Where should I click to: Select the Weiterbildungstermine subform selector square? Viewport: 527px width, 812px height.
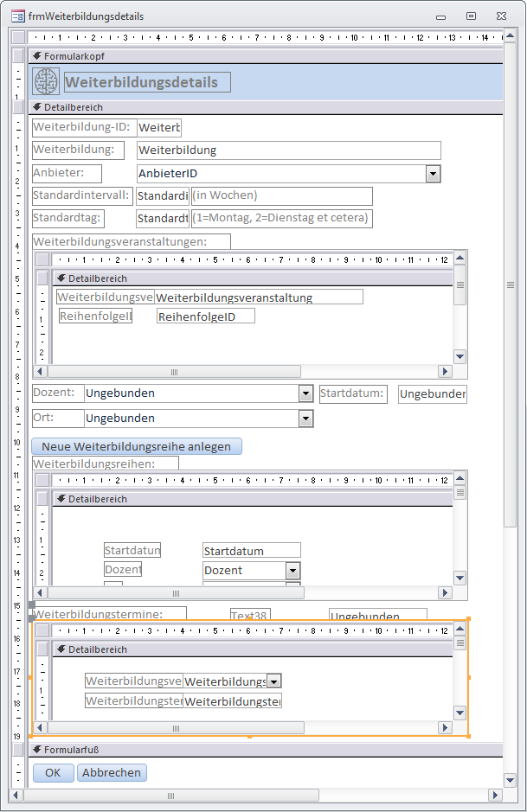tap(42, 630)
